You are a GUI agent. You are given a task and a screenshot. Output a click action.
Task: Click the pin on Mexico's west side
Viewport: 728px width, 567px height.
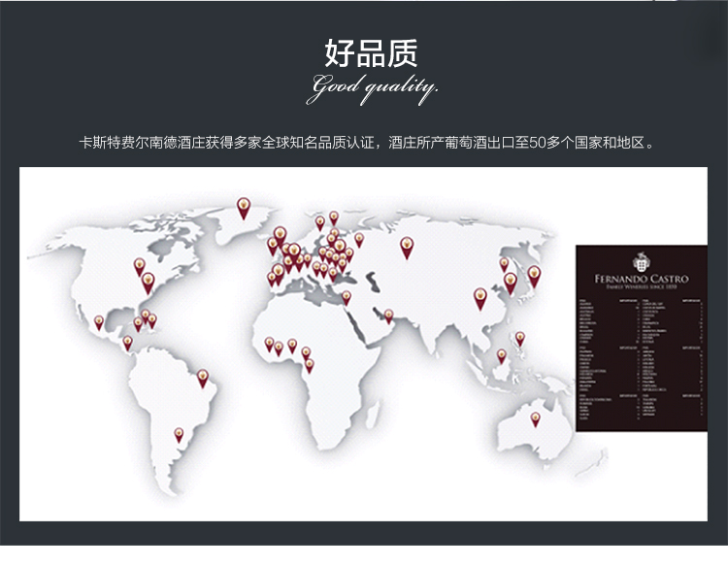[98, 322]
